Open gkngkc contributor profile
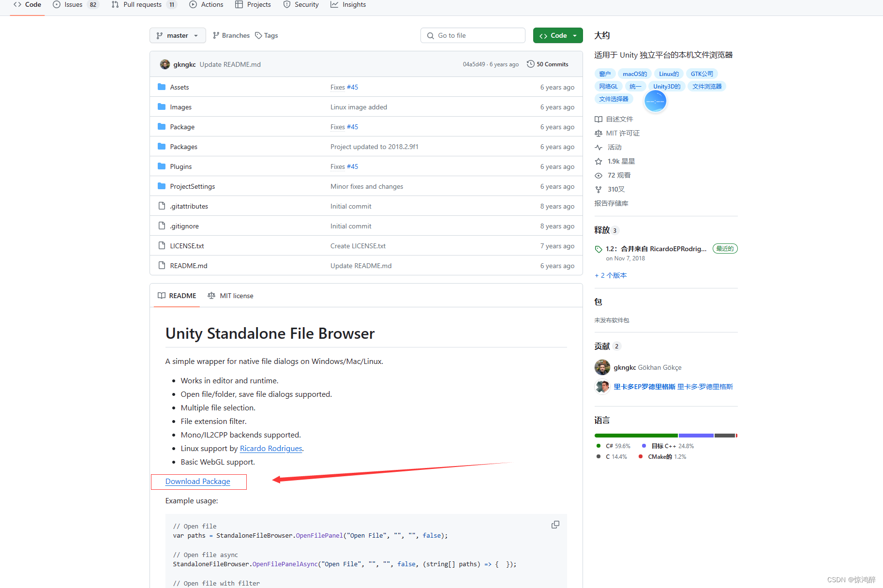This screenshot has width=883, height=588. 625,368
